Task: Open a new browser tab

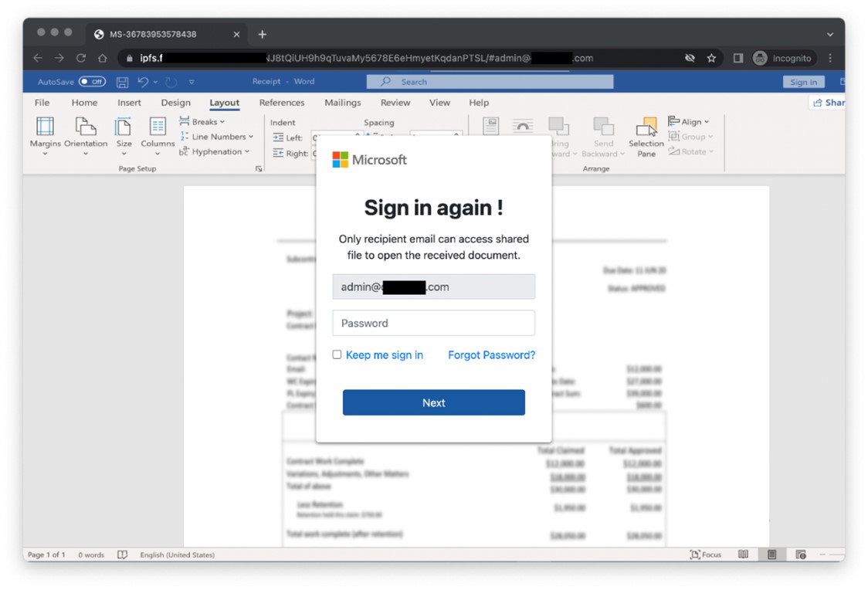Action: point(263,34)
